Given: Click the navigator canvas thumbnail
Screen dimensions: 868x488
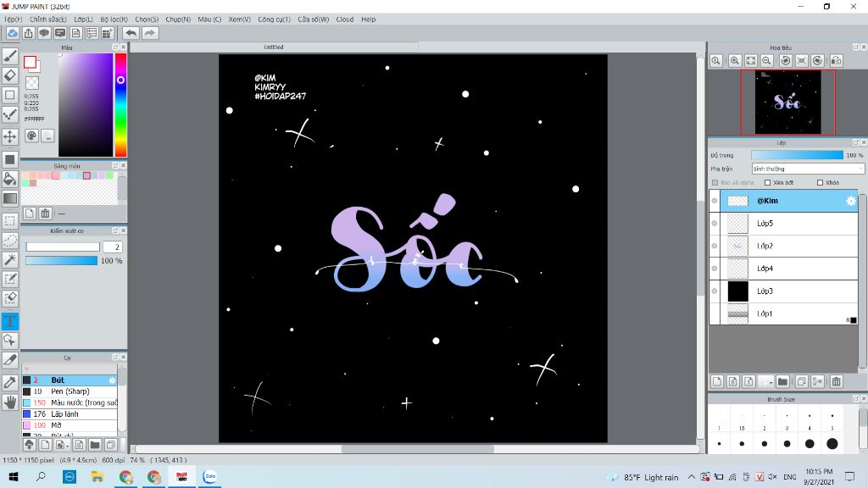Looking at the screenshot, I should point(787,103).
